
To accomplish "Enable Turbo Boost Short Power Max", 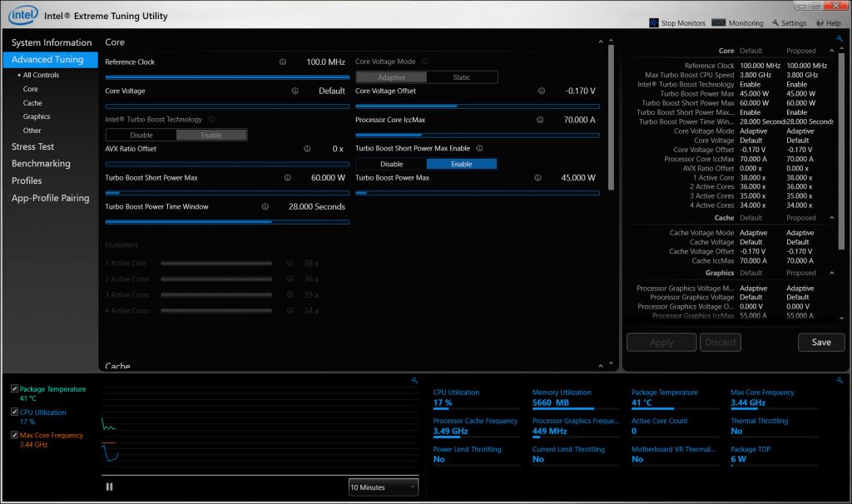I will (x=461, y=164).
